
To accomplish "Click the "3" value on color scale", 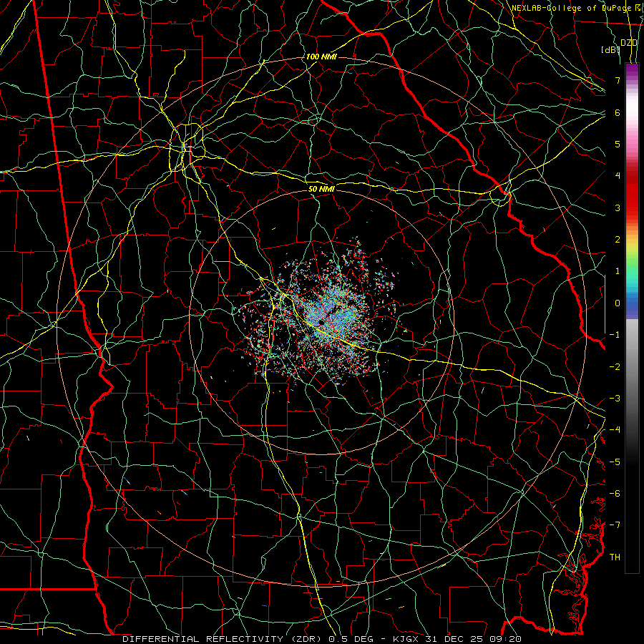I will (618, 208).
